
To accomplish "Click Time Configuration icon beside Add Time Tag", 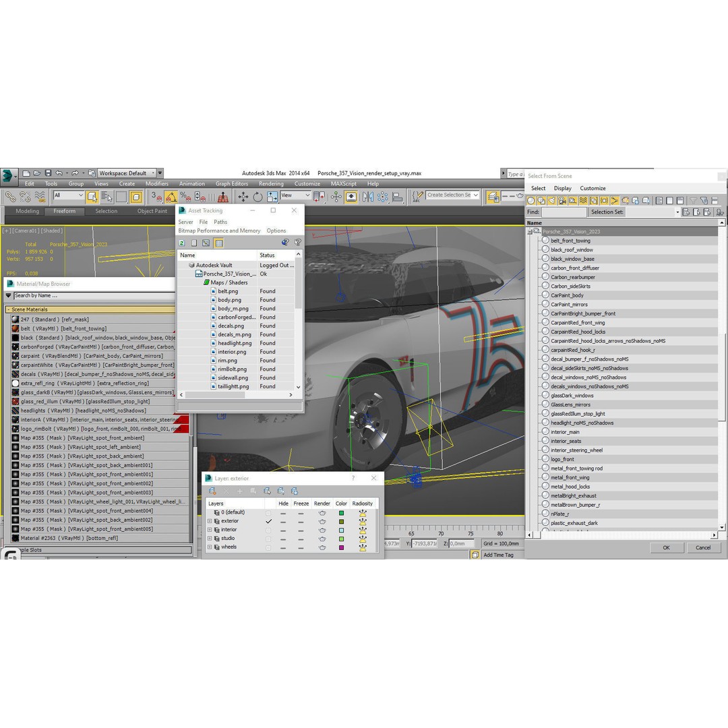I will pyautogui.click(x=475, y=555).
